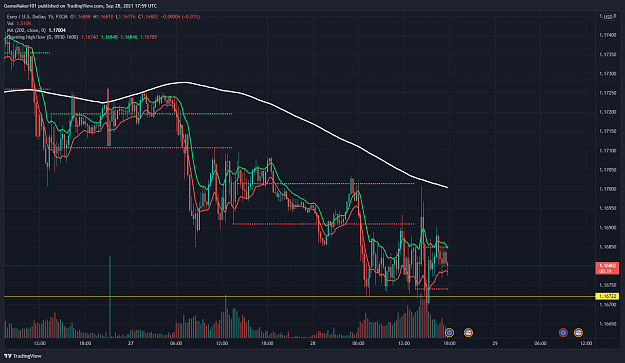
Task: Open the red-ringed EU economic event icon
Action: [563, 332]
